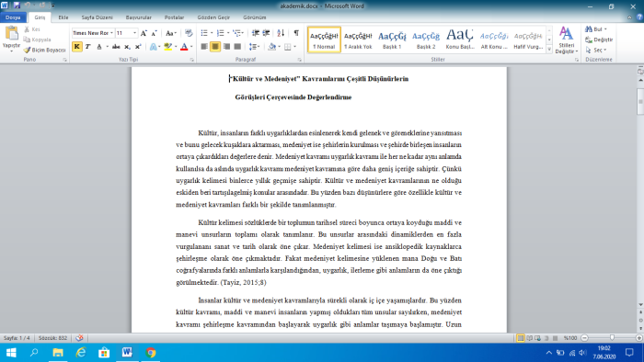Switch to the Görünüm tab

pos(255,17)
